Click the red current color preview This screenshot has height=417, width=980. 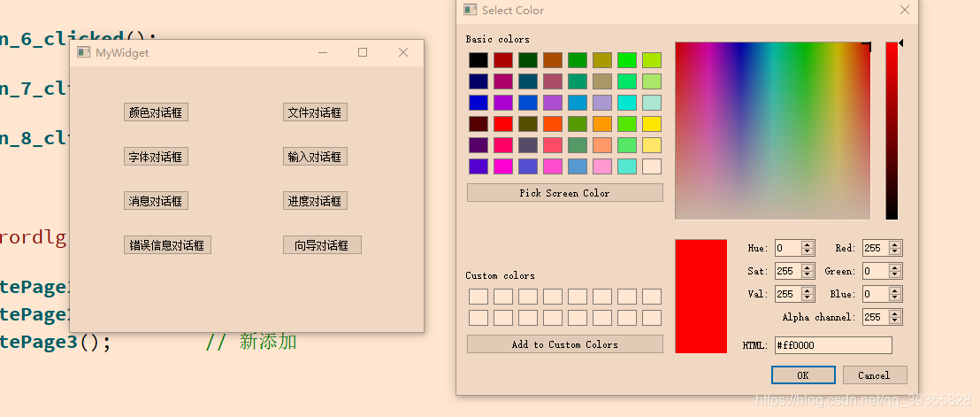tap(701, 296)
